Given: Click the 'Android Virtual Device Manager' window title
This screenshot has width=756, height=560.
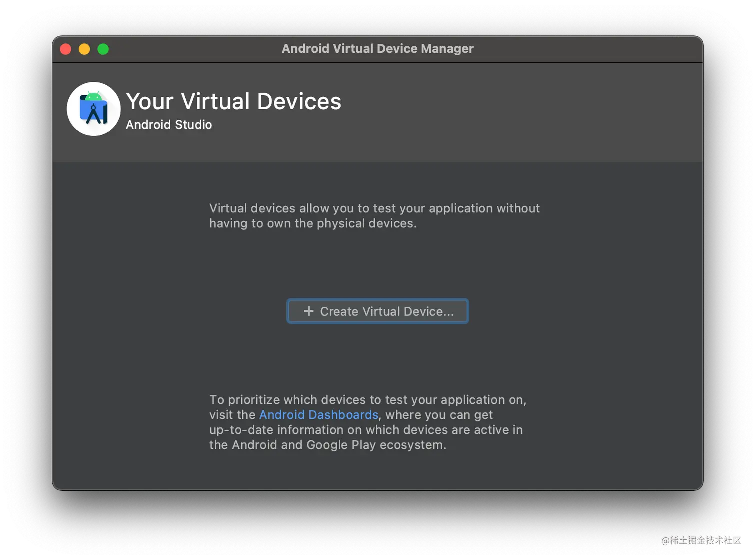Looking at the screenshot, I should (x=377, y=49).
